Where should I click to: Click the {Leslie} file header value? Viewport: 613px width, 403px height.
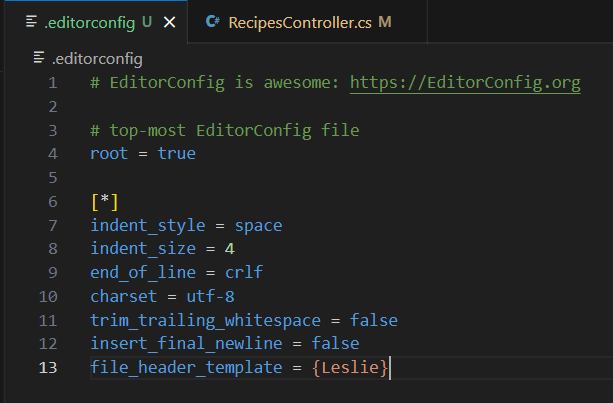pyautogui.click(x=354, y=368)
